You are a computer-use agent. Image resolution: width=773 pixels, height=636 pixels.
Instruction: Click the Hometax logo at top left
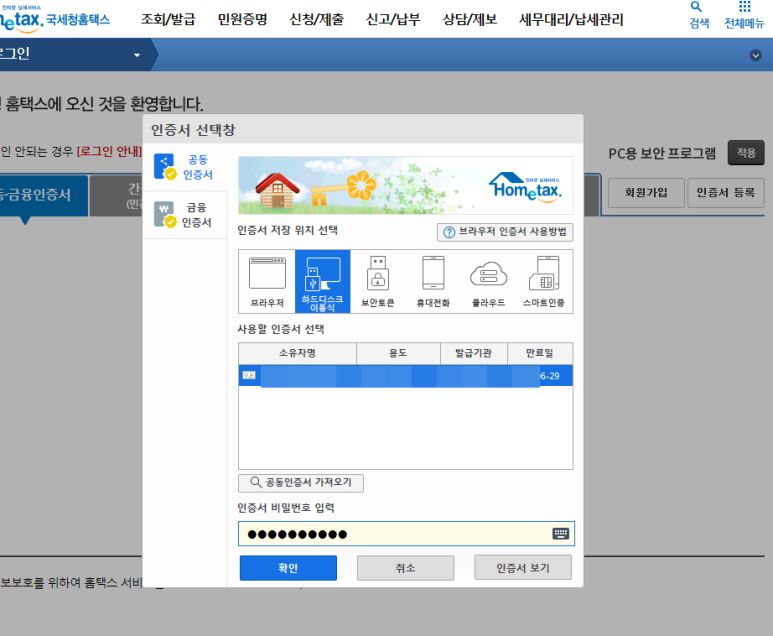pos(54,20)
